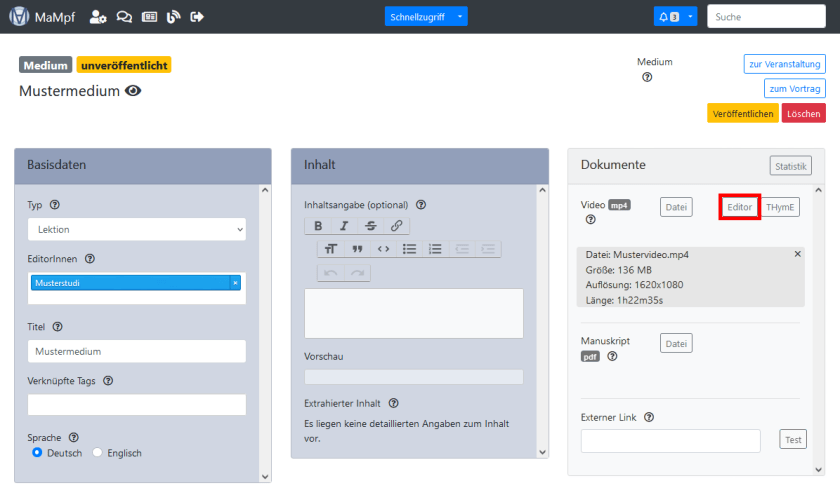Expand the Schnellzugriff dropdown arrow
The height and width of the screenshot is (495, 840).
(x=459, y=17)
